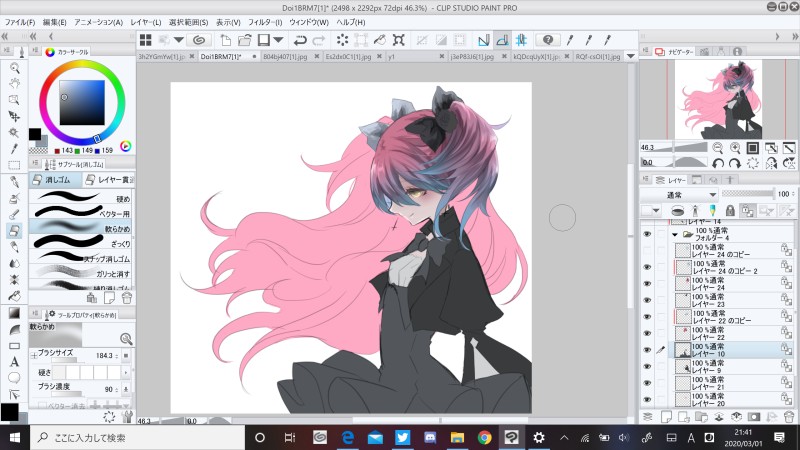
Task: Select the Eraser tool in toolbar
Action: (x=14, y=231)
